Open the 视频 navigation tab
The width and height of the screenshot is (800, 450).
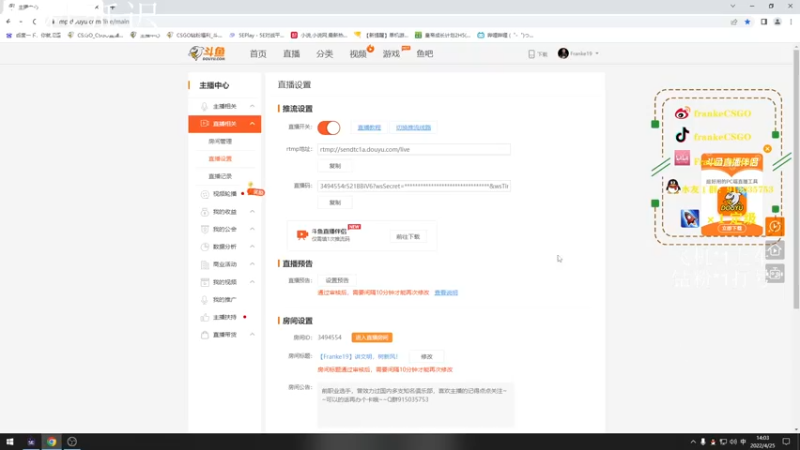coord(358,54)
